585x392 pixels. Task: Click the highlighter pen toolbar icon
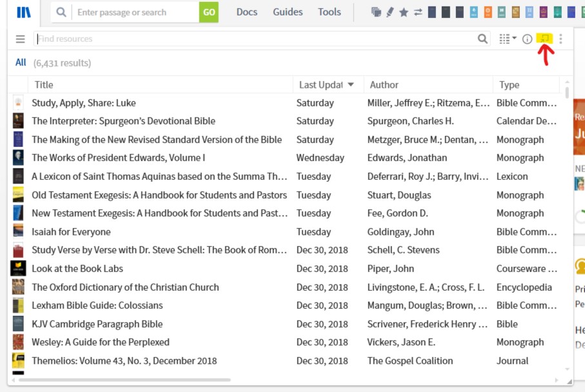pyautogui.click(x=390, y=12)
